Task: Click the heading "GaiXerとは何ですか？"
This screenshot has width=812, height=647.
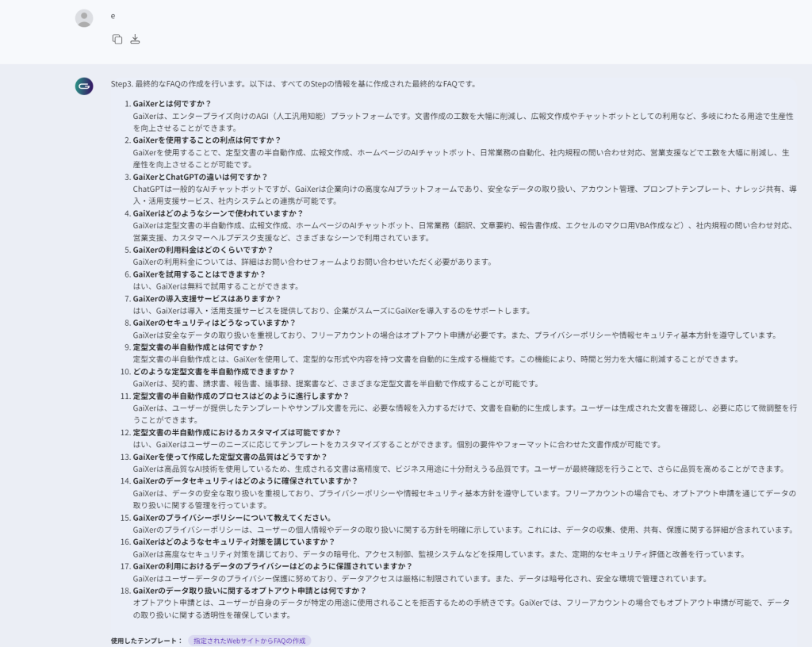Action: (x=172, y=104)
